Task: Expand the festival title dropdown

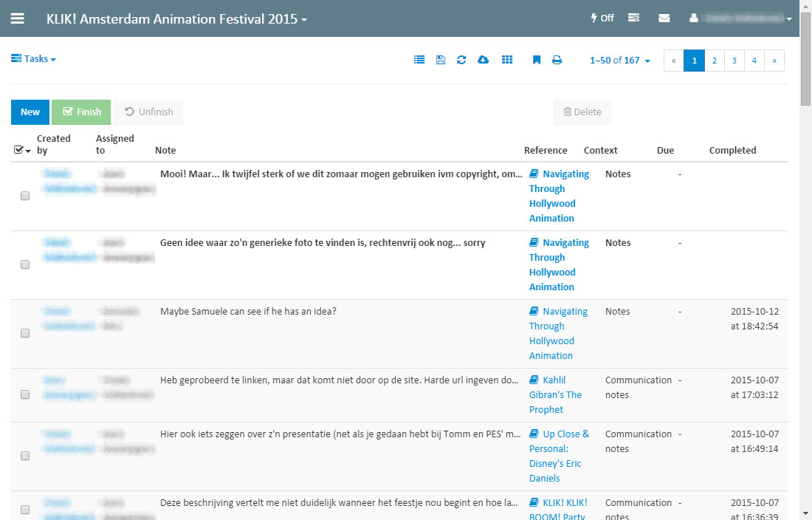Action: tap(177, 19)
